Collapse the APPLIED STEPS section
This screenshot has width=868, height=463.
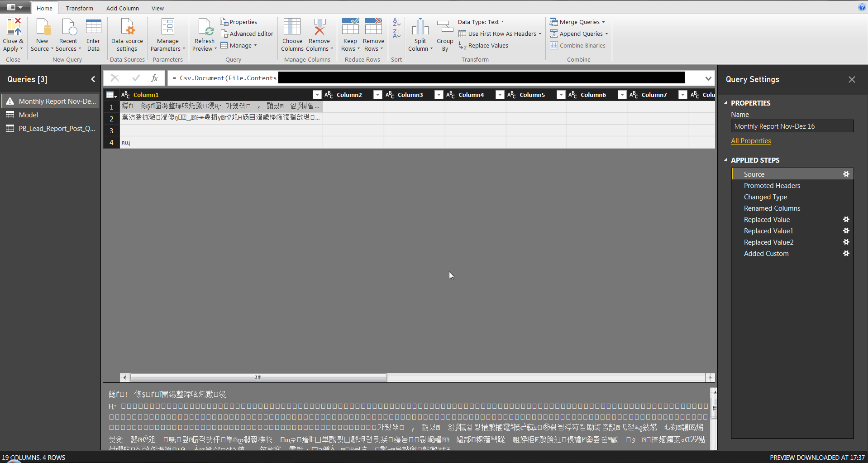[x=725, y=160]
